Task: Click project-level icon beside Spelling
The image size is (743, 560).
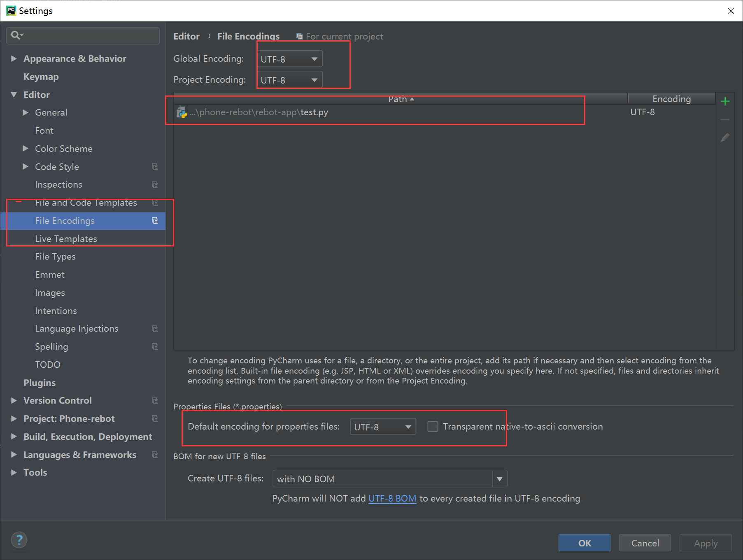Action: point(155,347)
